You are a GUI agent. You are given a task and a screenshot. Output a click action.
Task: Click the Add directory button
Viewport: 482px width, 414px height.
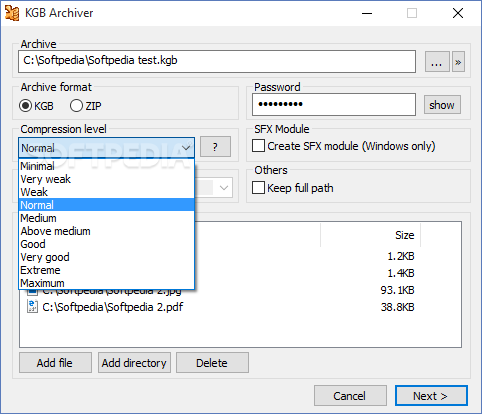coord(134,363)
